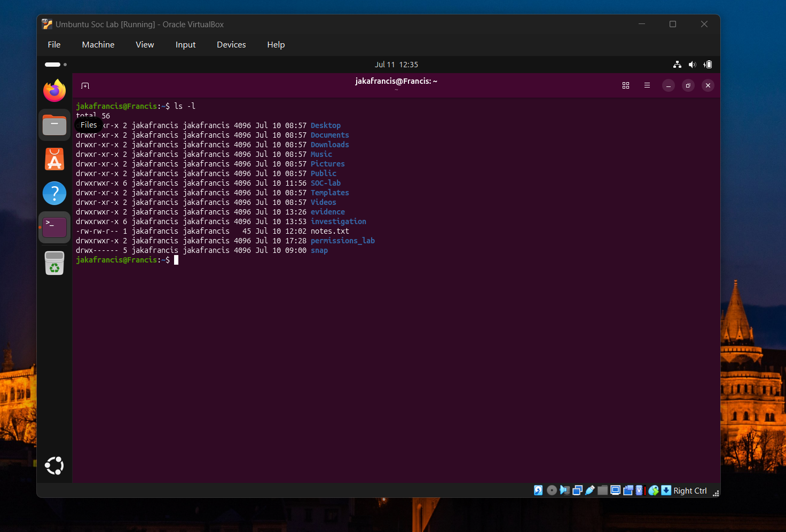Open the VirtualBox Input menu
The width and height of the screenshot is (786, 532).
(x=186, y=45)
